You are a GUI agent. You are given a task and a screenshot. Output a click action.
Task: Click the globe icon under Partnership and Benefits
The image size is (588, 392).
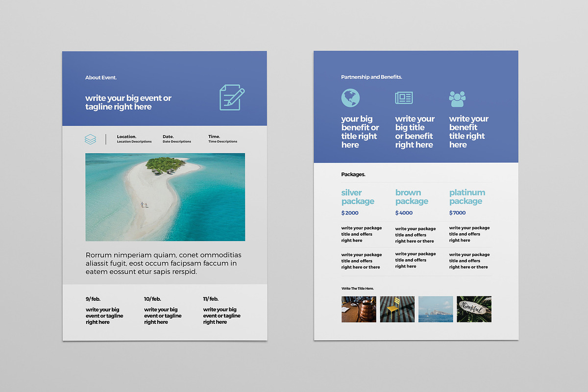pos(350,98)
